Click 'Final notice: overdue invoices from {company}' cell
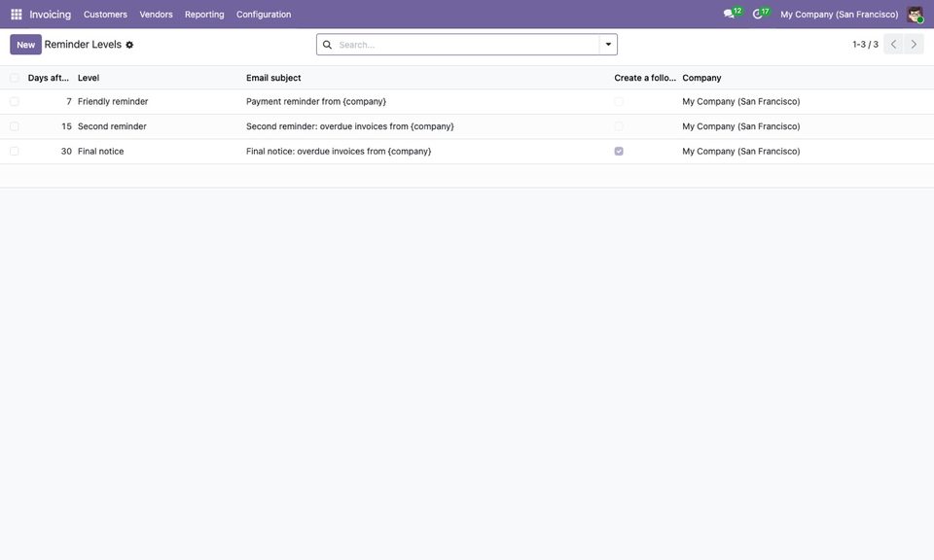 (x=339, y=152)
